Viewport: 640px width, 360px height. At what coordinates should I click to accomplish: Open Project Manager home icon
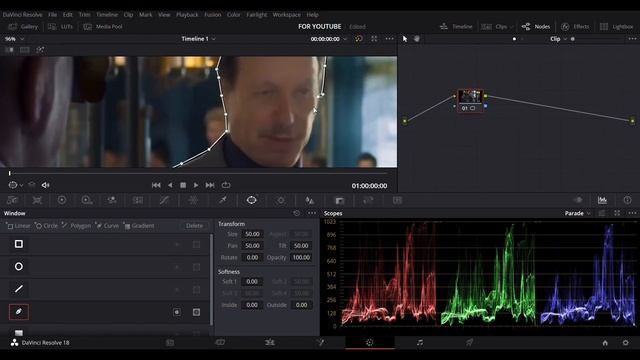tap(605, 343)
